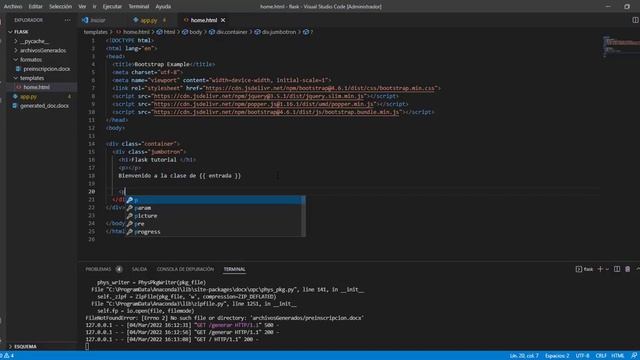Viewport: 640px width, 360px height.
Task: Split the terminal panel
Action: 617,269
